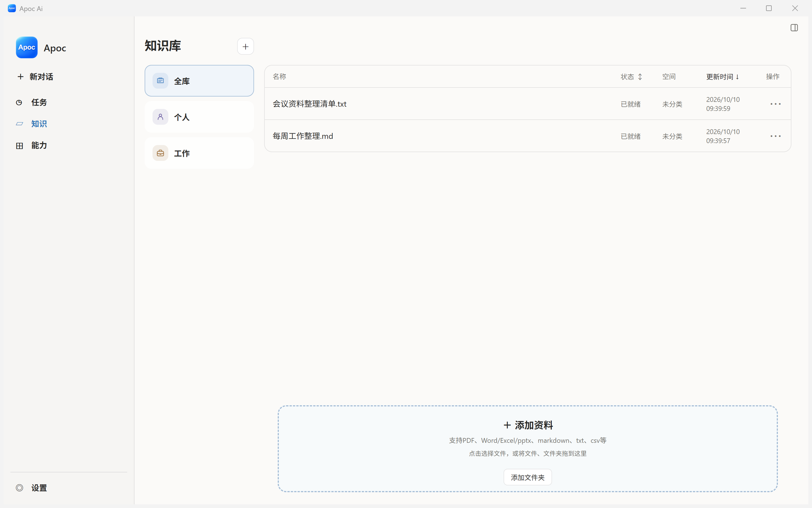Click 添加资料 to upload files

click(x=528, y=425)
